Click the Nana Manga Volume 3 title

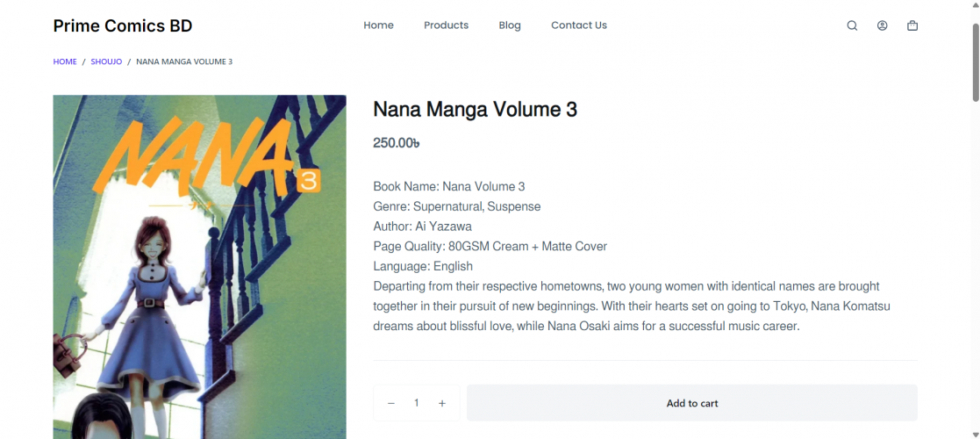(x=475, y=110)
